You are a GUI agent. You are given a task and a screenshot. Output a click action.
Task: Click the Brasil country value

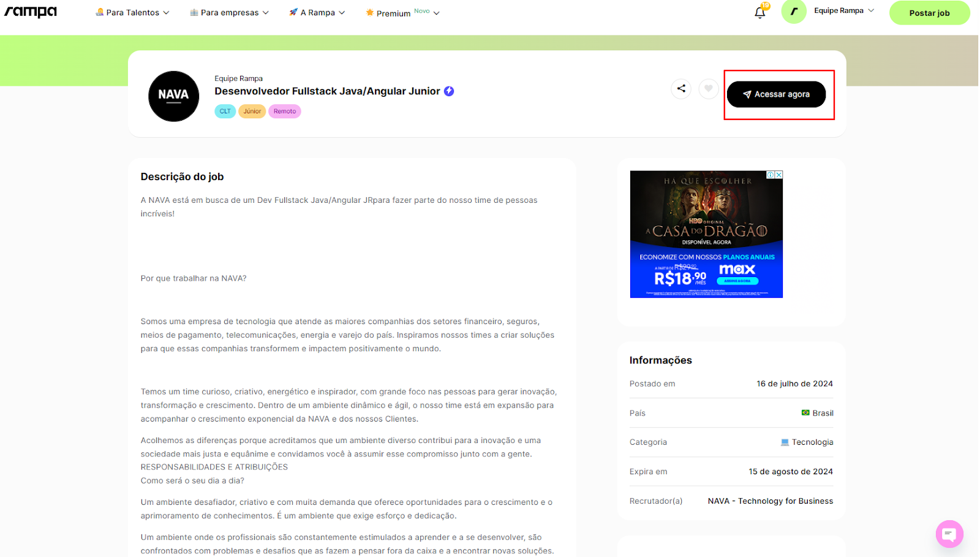coord(823,413)
